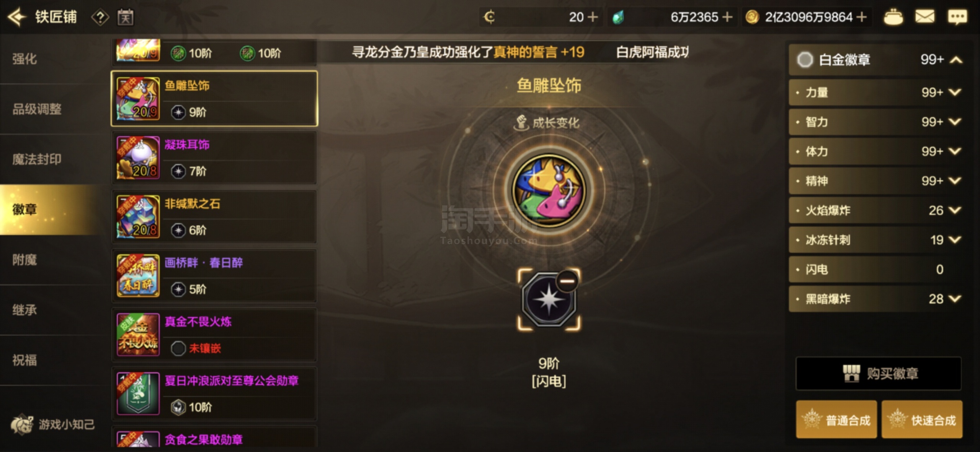
Task: Select the 凝珠耳饰 equipment item
Action: point(214,158)
